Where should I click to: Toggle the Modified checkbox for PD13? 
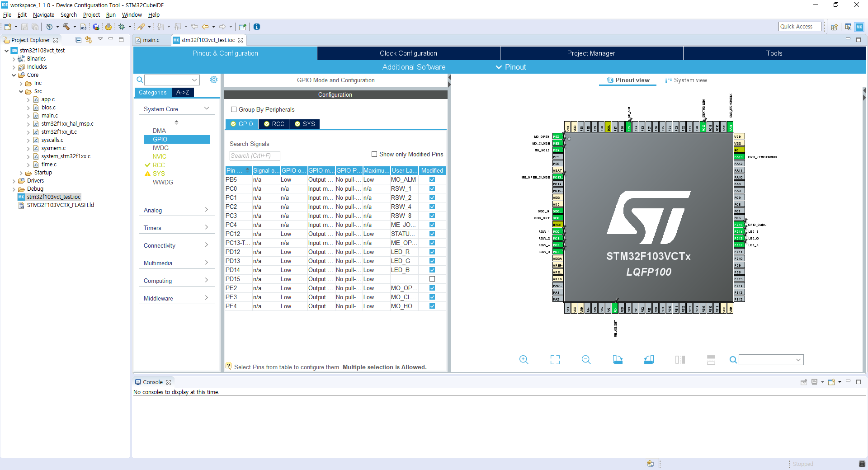432,261
